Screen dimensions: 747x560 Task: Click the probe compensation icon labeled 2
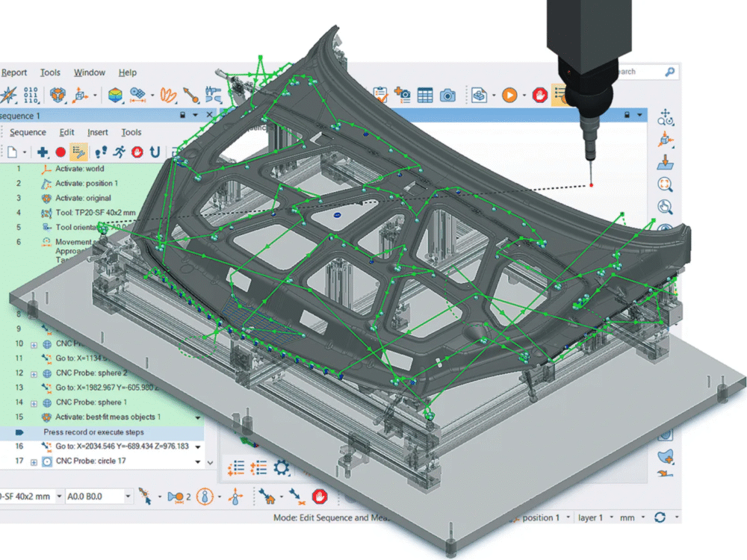(179, 497)
